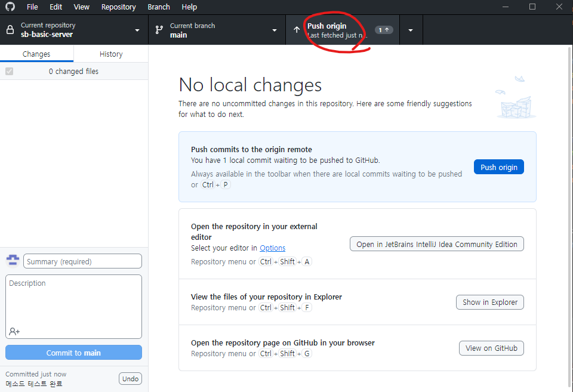Viewport: 573px width, 392px height.
Task: Open the Help menu
Action: 189,7
